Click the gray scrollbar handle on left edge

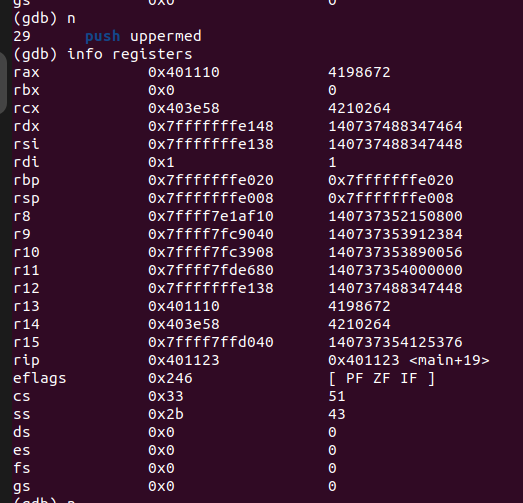pyautogui.click(x=3, y=83)
